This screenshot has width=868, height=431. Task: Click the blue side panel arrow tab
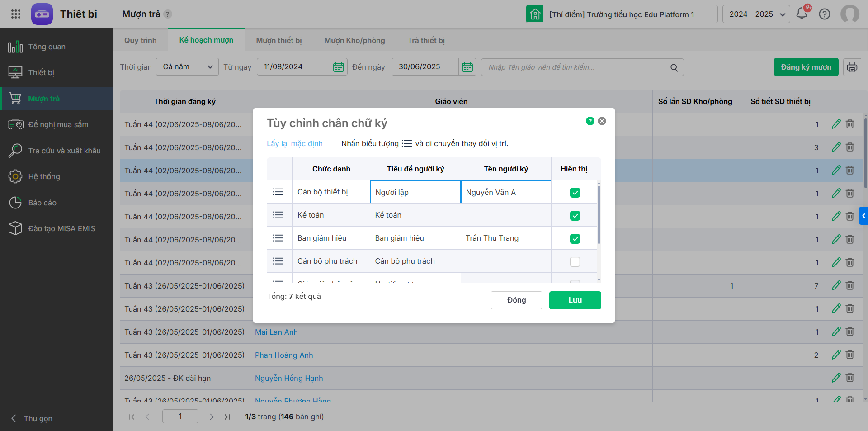(863, 216)
